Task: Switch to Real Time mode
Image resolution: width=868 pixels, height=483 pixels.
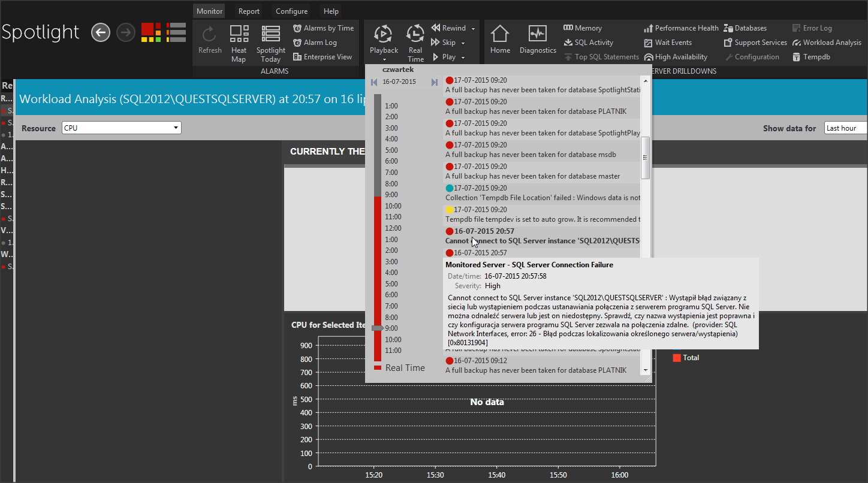Action: pos(415,44)
